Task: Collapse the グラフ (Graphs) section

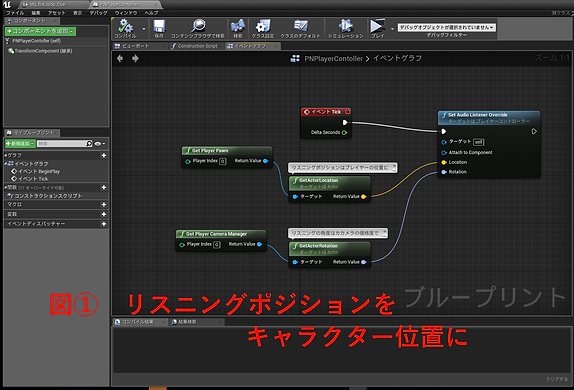Action: (6, 155)
